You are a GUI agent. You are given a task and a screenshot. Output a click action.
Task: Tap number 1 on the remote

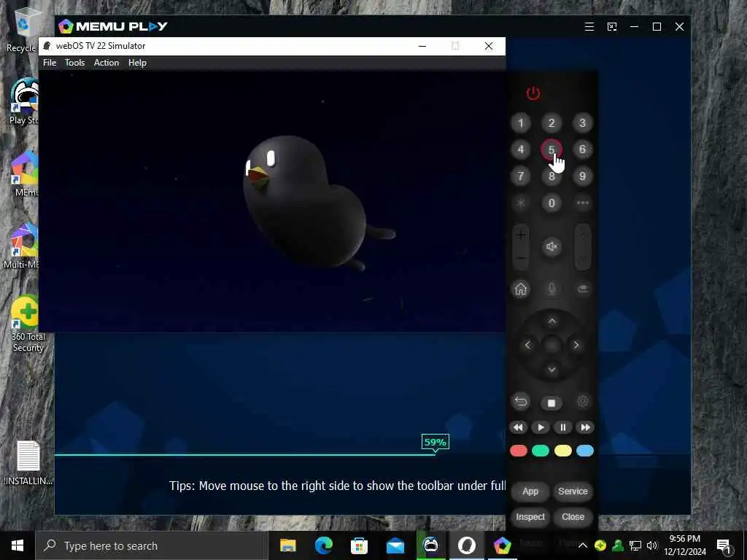(521, 123)
